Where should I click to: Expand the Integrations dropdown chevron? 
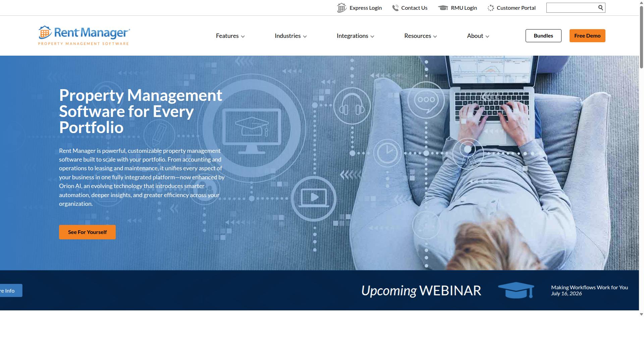(372, 37)
